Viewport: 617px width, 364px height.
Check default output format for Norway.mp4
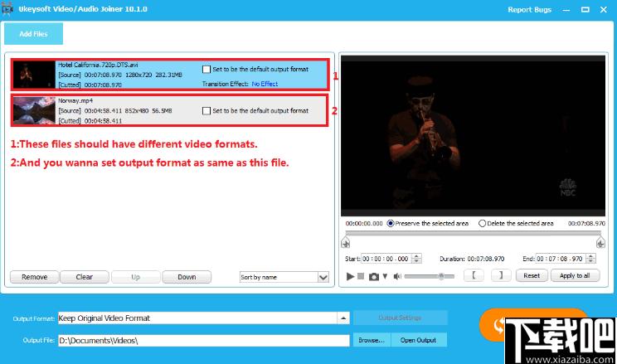pyautogui.click(x=206, y=111)
